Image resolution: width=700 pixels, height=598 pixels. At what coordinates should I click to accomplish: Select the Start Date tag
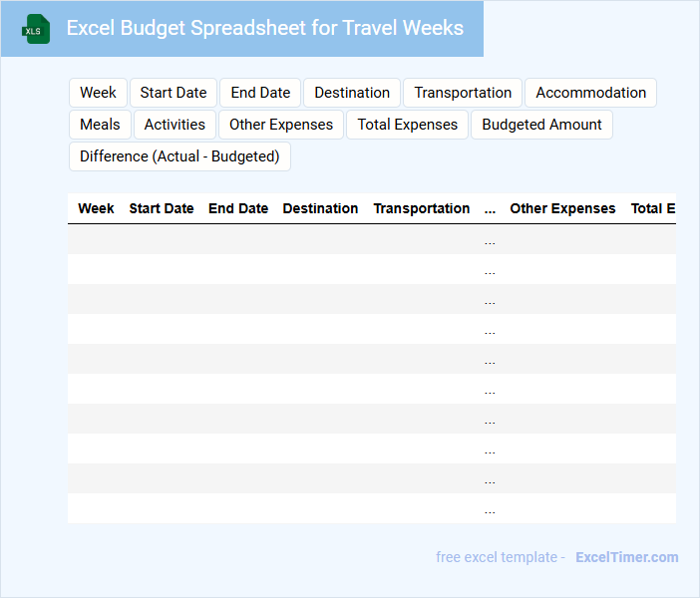pos(174,93)
